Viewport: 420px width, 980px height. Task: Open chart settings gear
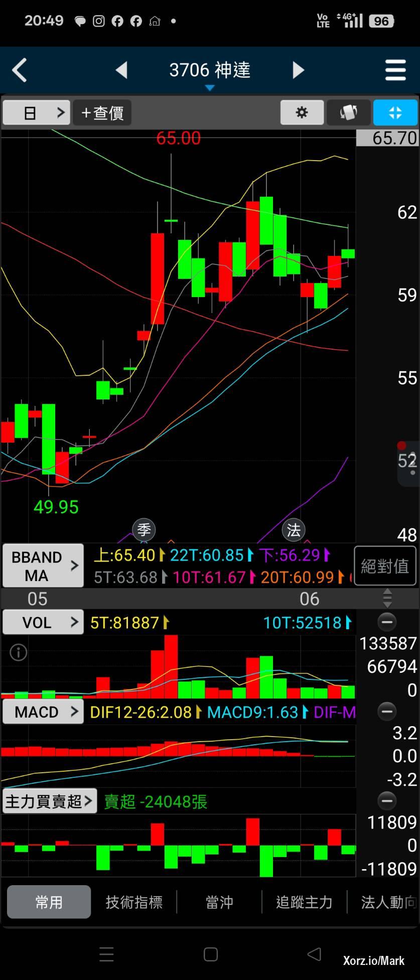click(302, 112)
